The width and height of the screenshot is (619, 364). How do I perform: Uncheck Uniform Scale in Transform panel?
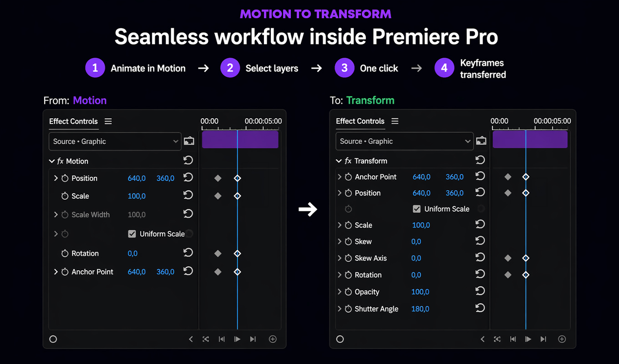(416, 209)
